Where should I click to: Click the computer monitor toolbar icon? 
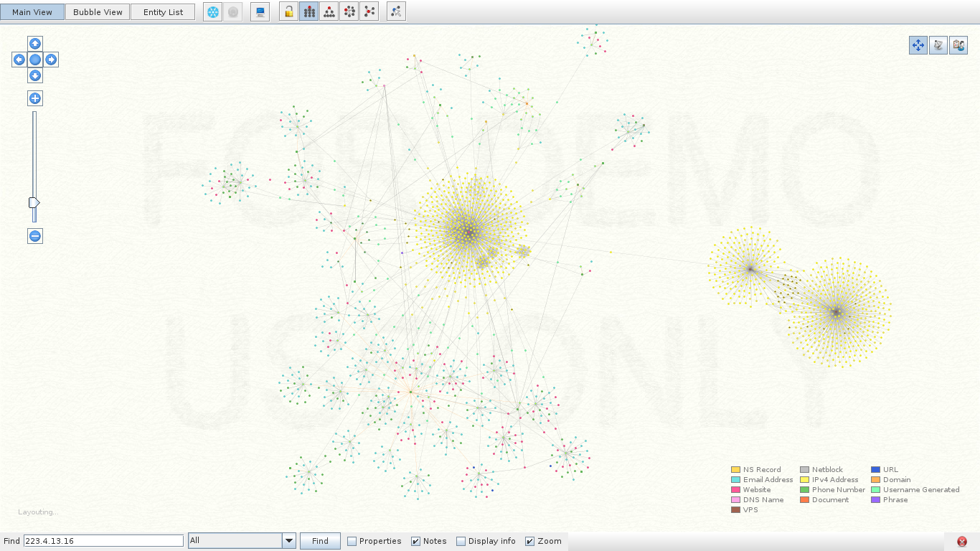260,12
